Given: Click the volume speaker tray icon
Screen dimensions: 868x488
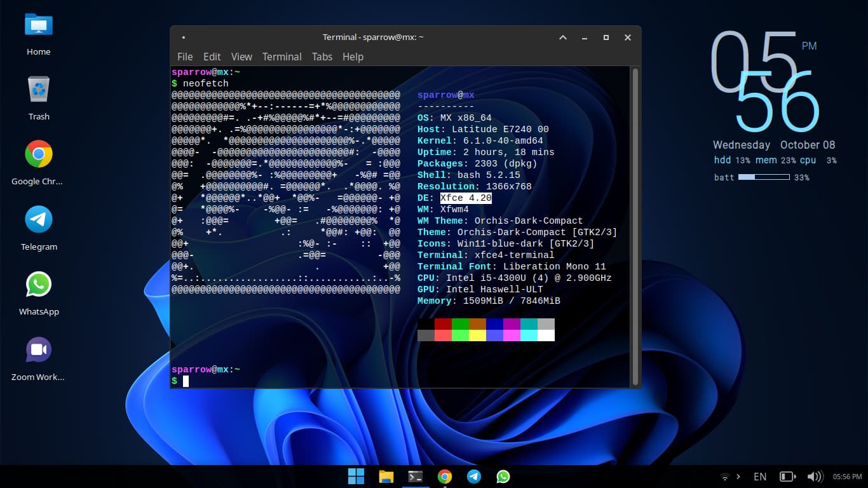Looking at the screenshot, I should [x=814, y=477].
